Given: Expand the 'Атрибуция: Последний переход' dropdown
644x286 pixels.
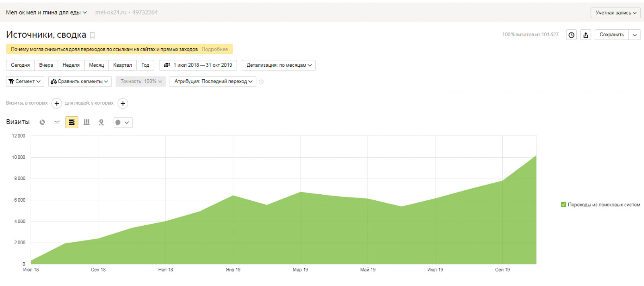Looking at the screenshot, I should click(213, 82).
